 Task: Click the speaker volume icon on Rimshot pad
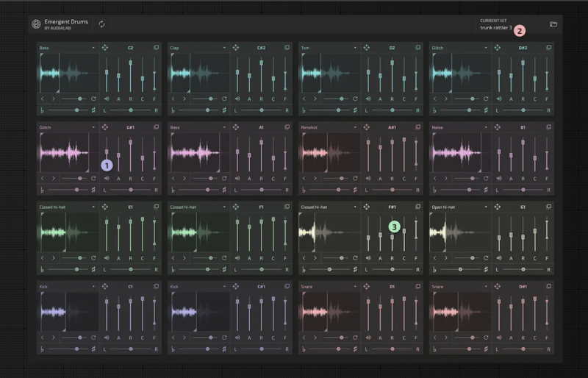point(367,178)
